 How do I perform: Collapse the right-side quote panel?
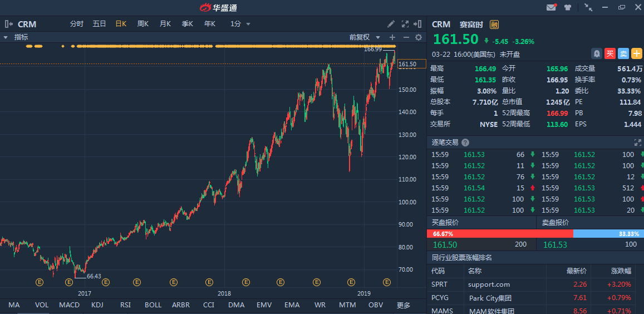pos(417,24)
